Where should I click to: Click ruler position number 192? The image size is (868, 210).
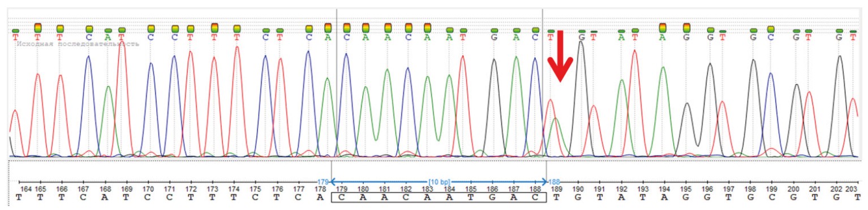coord(621,189)
